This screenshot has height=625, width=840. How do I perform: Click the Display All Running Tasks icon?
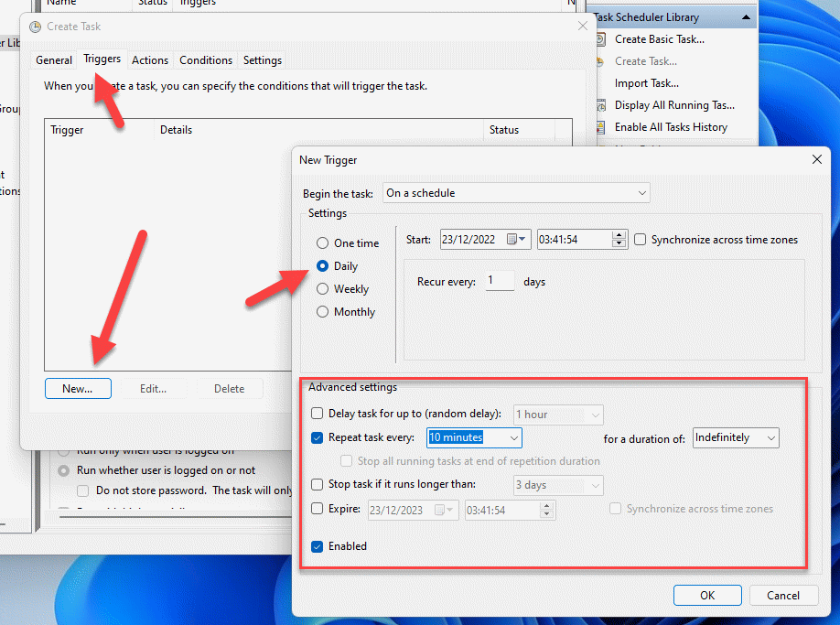click(601, 105)
